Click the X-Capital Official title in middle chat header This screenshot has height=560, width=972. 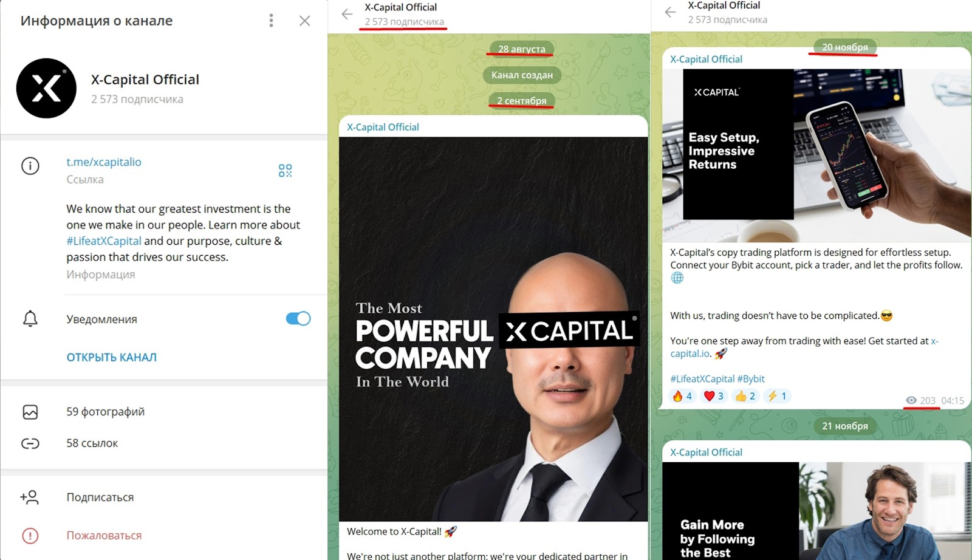coord(401,7)
